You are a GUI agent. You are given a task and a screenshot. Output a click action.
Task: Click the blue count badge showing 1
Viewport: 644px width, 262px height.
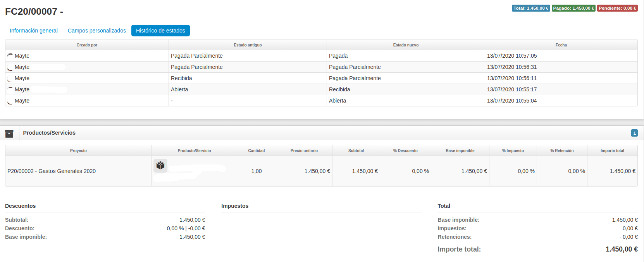point(634,133)
